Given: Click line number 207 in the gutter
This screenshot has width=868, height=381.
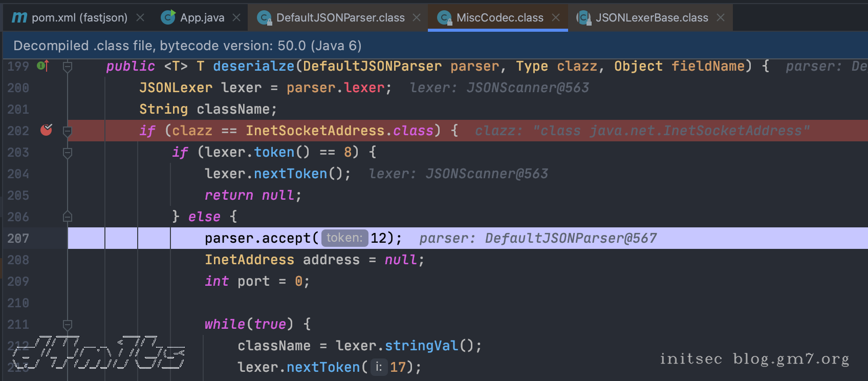Looking at the screenshot, I should click(18, 238).
